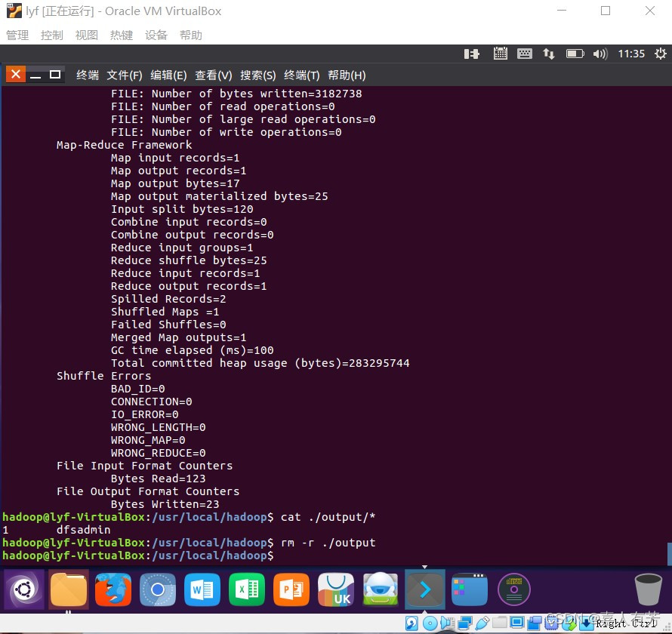The width and height of the screenshot is (672, 634).
Task: Click VirtualBox audio status icon
Action: tap(448, 623)
